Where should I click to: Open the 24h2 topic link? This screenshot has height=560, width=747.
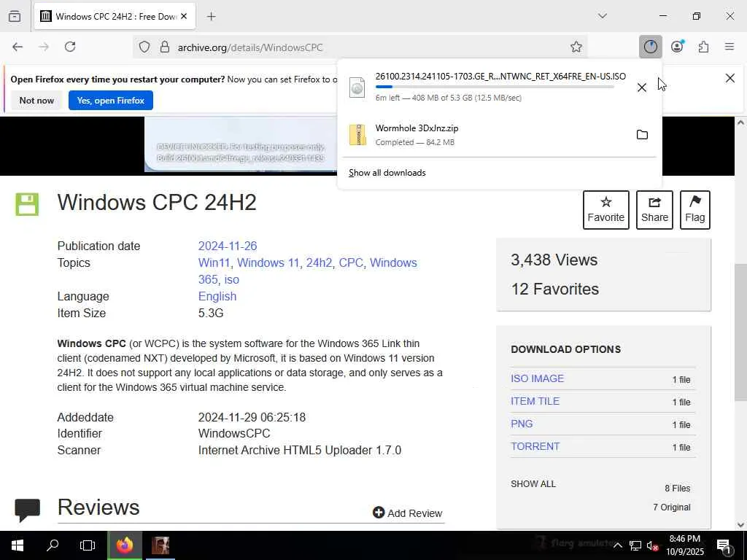[319, 262]
